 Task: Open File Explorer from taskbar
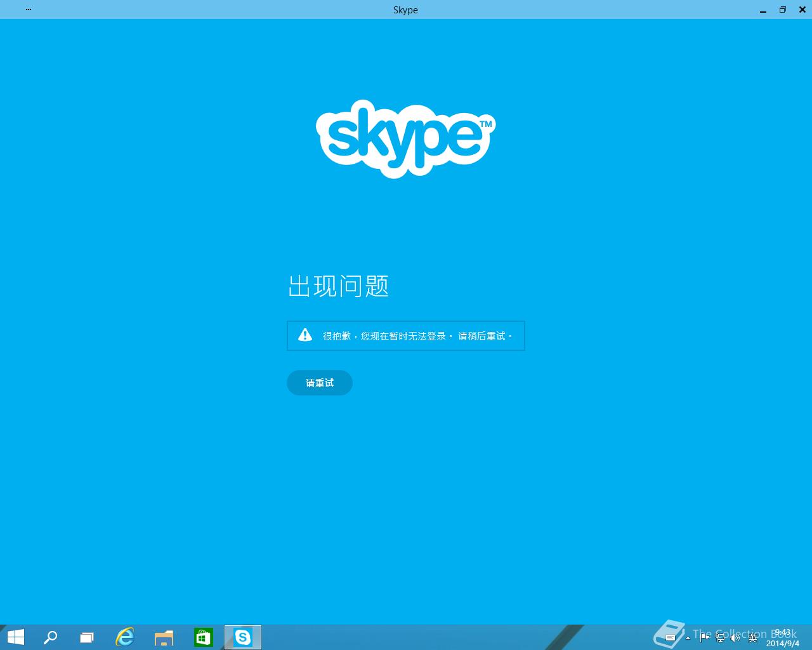coord(164,637)
